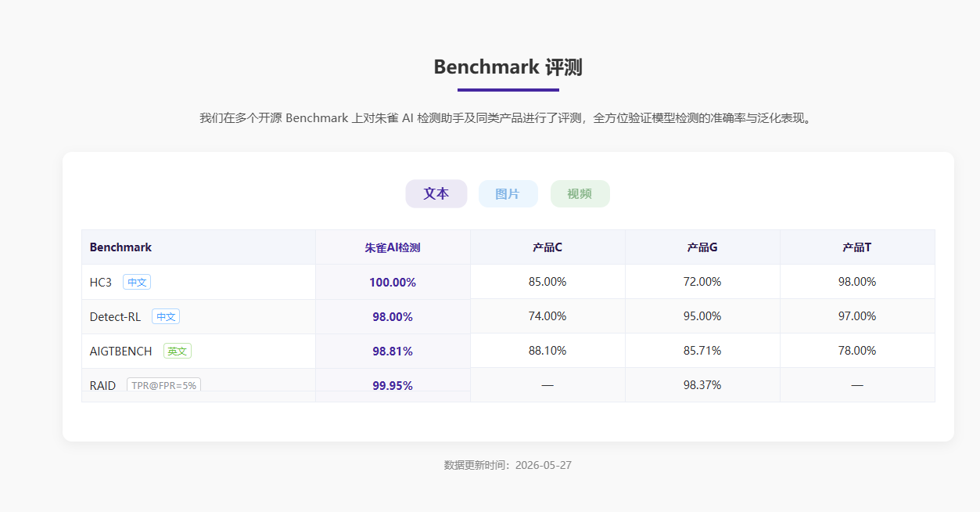Viewport: 980px width, 512px height.
Task: Switch to the 视频 tab
Action: pos(580,194)
